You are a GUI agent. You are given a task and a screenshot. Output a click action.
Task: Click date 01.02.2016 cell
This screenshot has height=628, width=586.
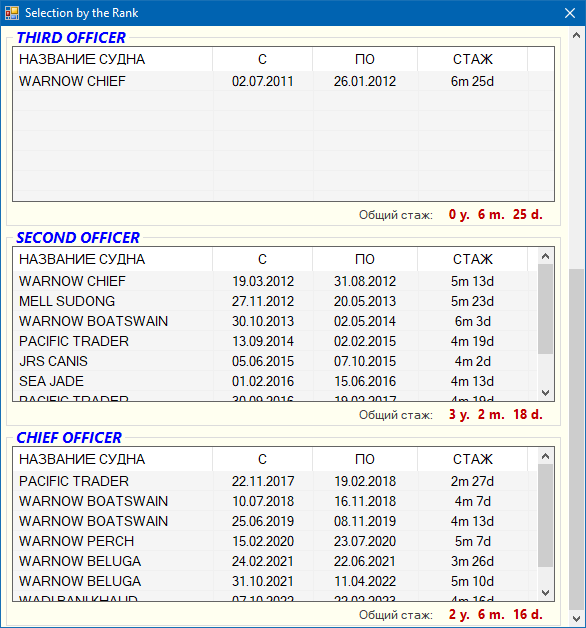click(263, 381)
